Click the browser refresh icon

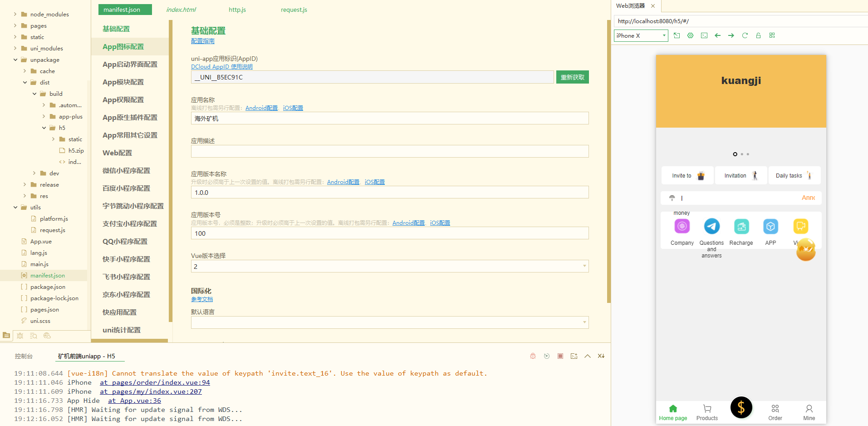tap(745, 35)
